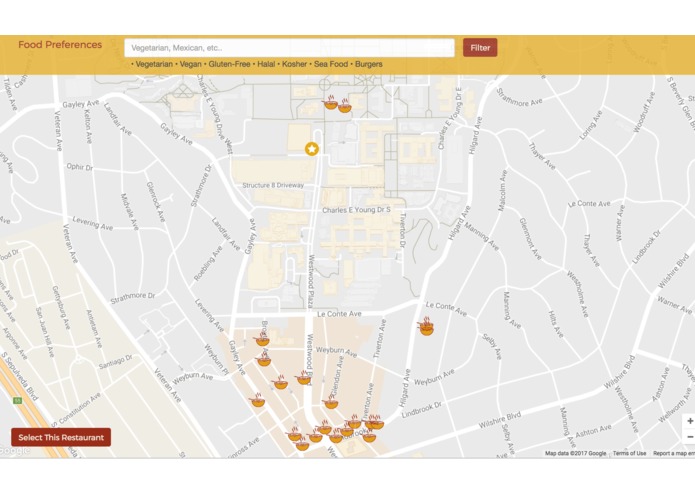The image size is (695, 494).
Task: Click the Roebling Ave street label
Action: pos(208,263)
